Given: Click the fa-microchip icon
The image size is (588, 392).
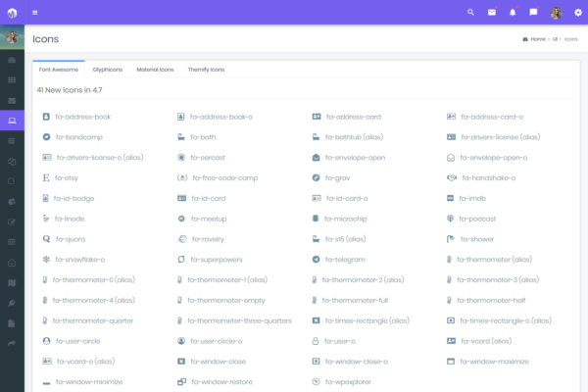Looking at the screenshot, I should [x=316, y=219].
